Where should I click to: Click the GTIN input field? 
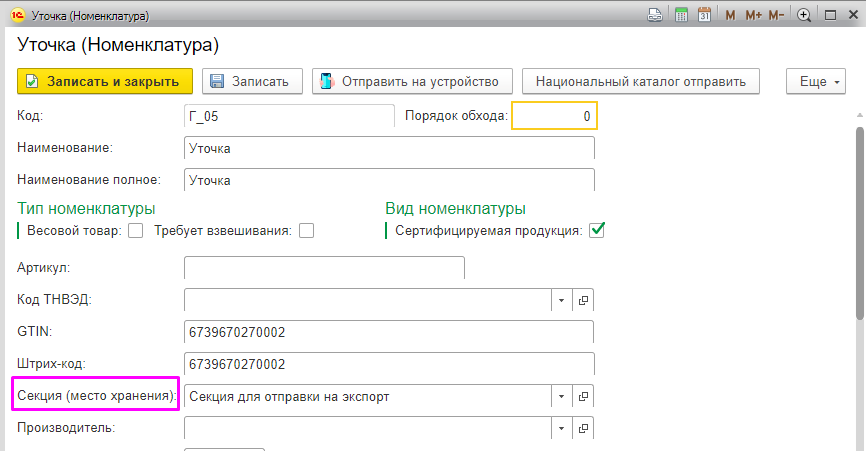[389, 332]
